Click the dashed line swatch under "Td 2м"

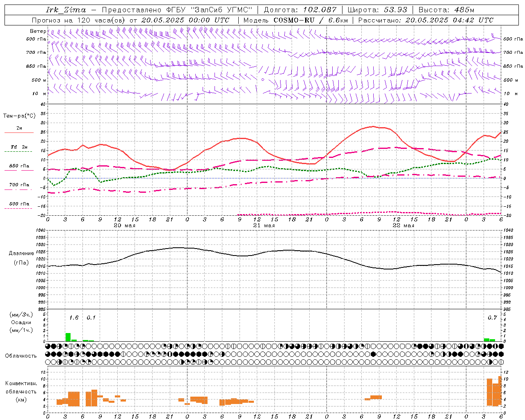tap(18, 151)
